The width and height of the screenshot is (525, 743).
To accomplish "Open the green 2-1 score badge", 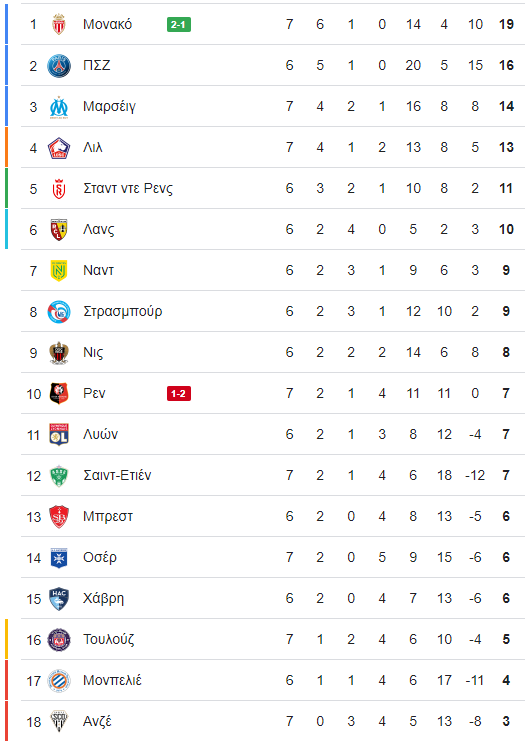I will tap(179, 24).
